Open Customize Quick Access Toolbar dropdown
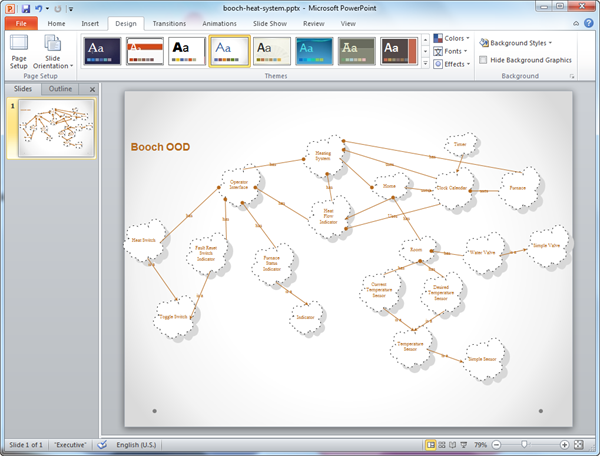Screen dimensions: 600x456 click(x=71, y=9)
